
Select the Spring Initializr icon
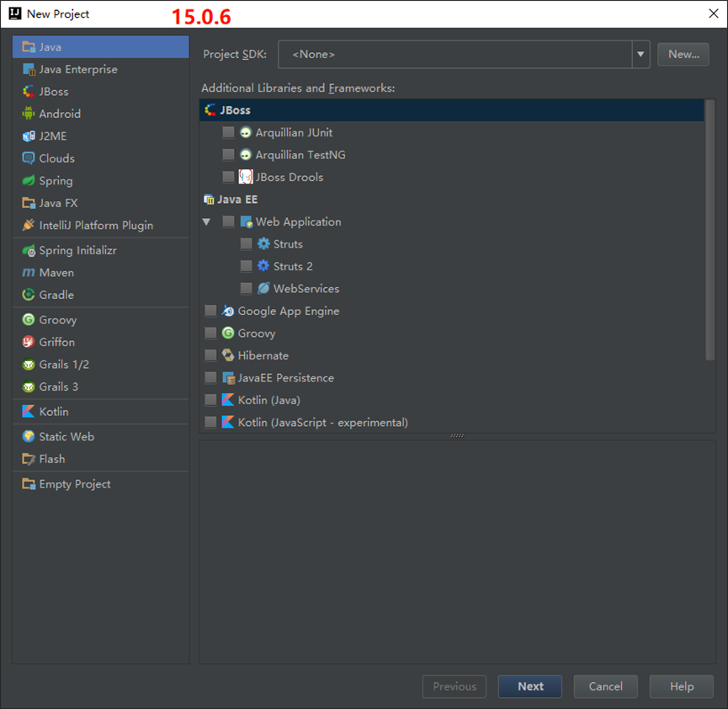pos(29,250)
